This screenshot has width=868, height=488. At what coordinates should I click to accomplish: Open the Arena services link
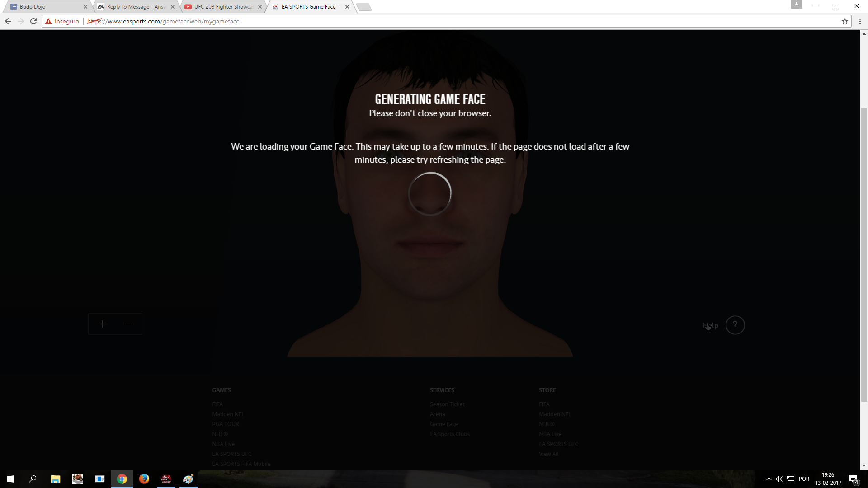tap(437, 414)
